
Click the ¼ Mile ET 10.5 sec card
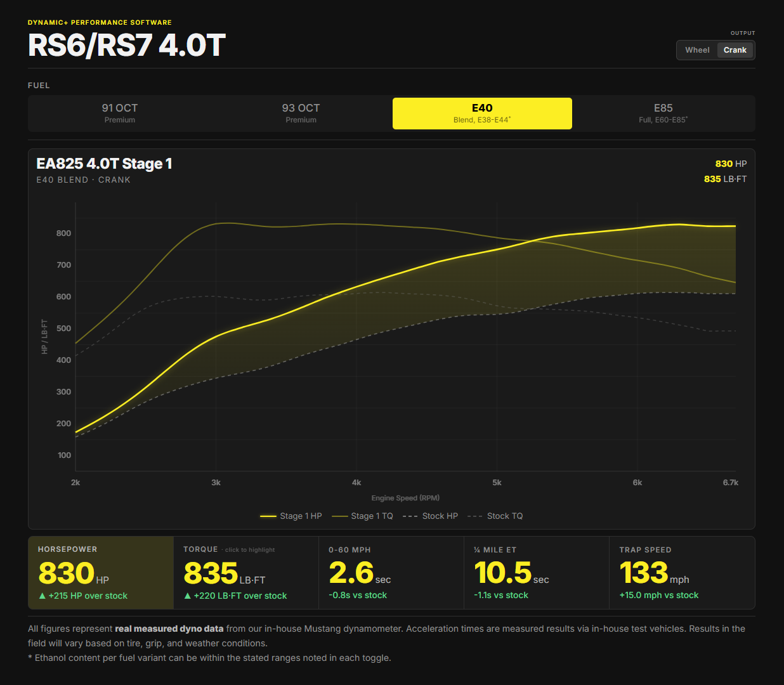point(537,573)
